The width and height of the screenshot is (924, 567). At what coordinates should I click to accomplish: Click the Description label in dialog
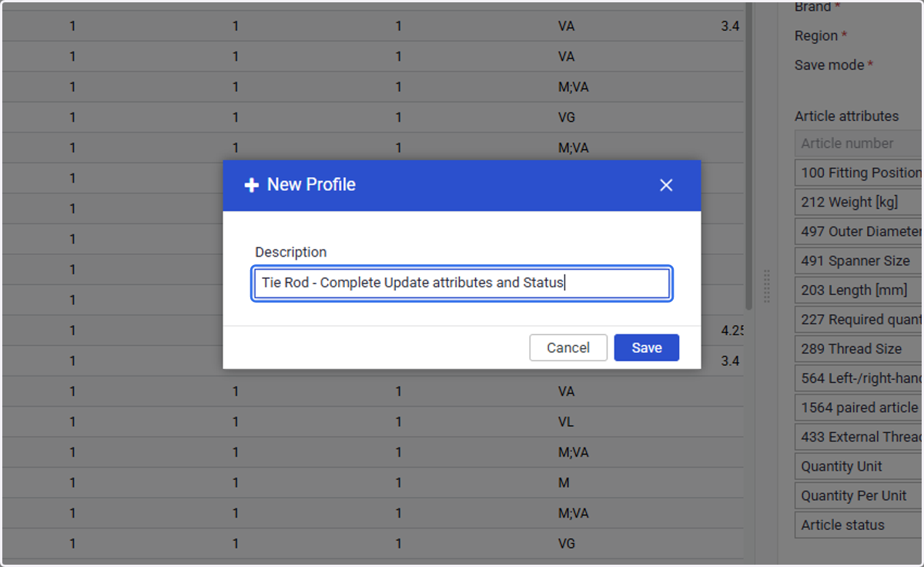pyautogui.click(x=291, y=252)
